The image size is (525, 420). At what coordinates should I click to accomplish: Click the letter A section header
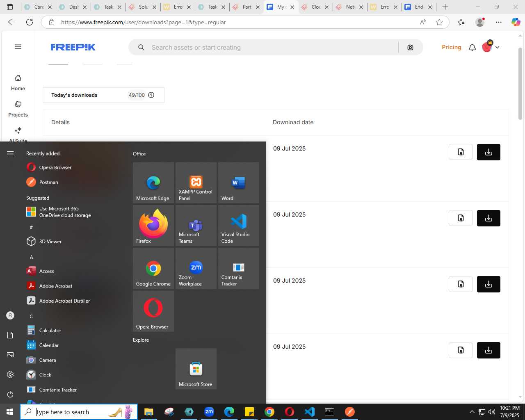pyautogui.click(x=31, y=257)
